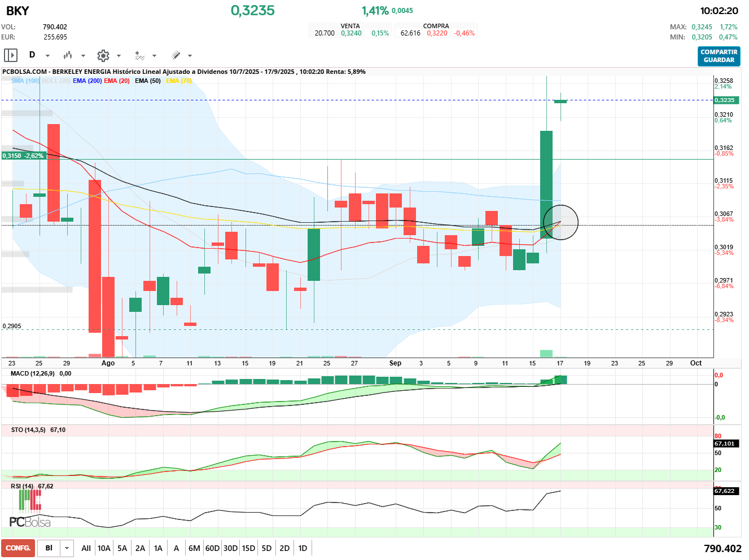
Task: Click the 0,3235 current price axis tag
Action: [725, 100]
